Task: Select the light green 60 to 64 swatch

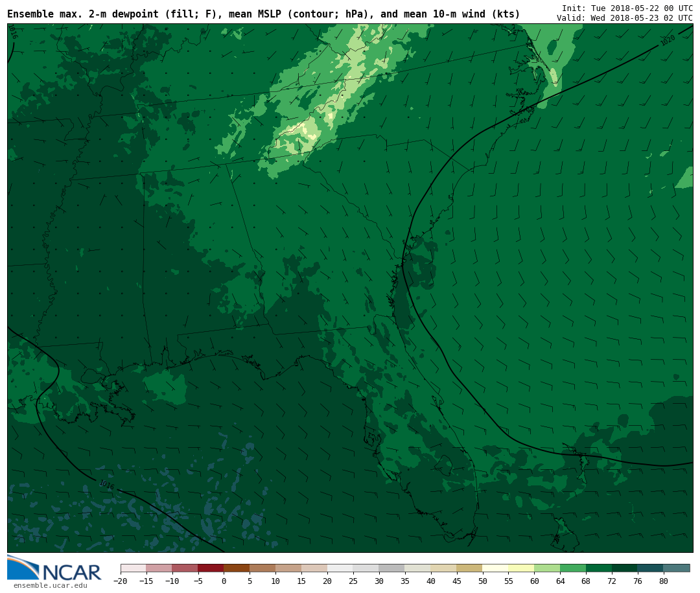Action: point(547,568)
